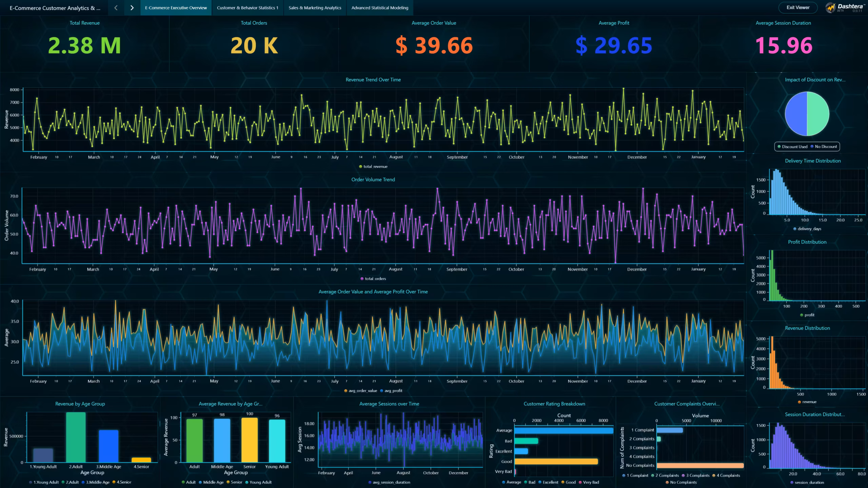
Task: Click the avg_session_duration legend marker
Action: click(369, 482)
